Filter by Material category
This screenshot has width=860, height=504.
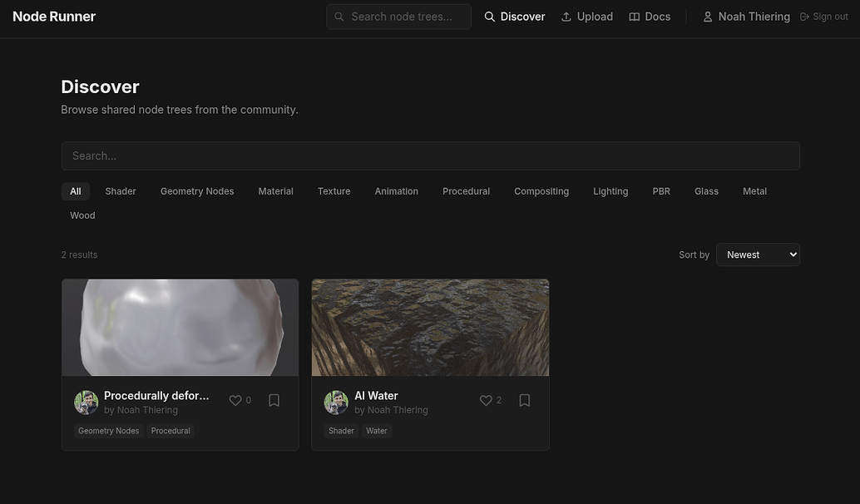pyautogui.click(x=276, y=191)
